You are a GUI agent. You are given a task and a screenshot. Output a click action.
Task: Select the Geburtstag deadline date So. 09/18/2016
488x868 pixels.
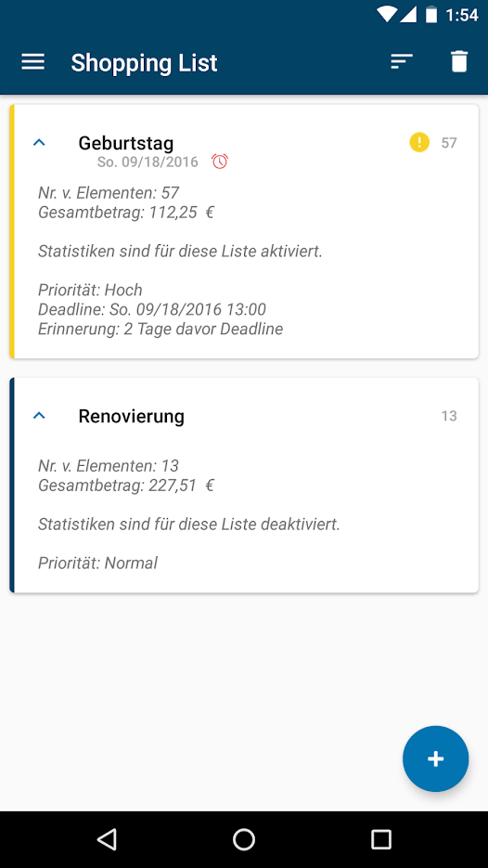tap(148, 162)
